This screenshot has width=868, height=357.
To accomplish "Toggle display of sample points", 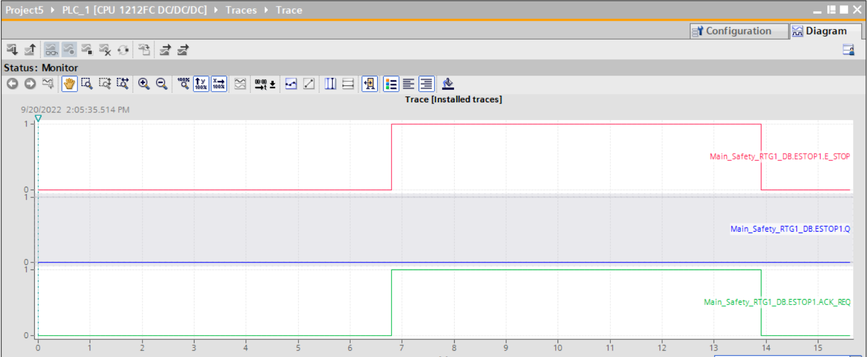I will [x=291, y=84].
